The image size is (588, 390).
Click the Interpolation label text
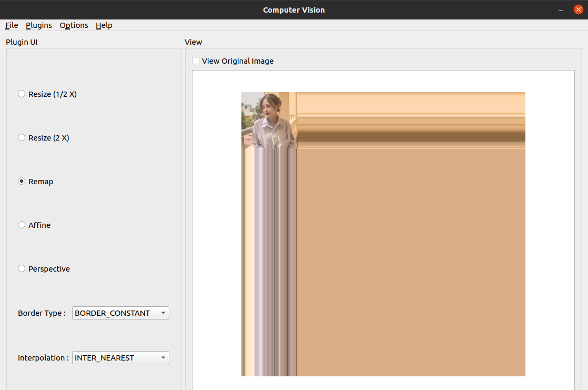[x=43, y=358]
